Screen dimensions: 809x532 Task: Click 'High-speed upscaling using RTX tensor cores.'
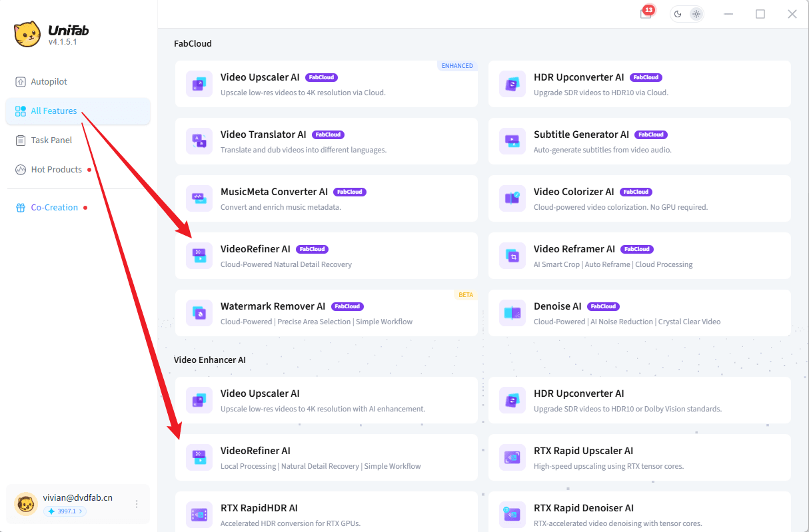pyautogui.click(x=608, y=466)
